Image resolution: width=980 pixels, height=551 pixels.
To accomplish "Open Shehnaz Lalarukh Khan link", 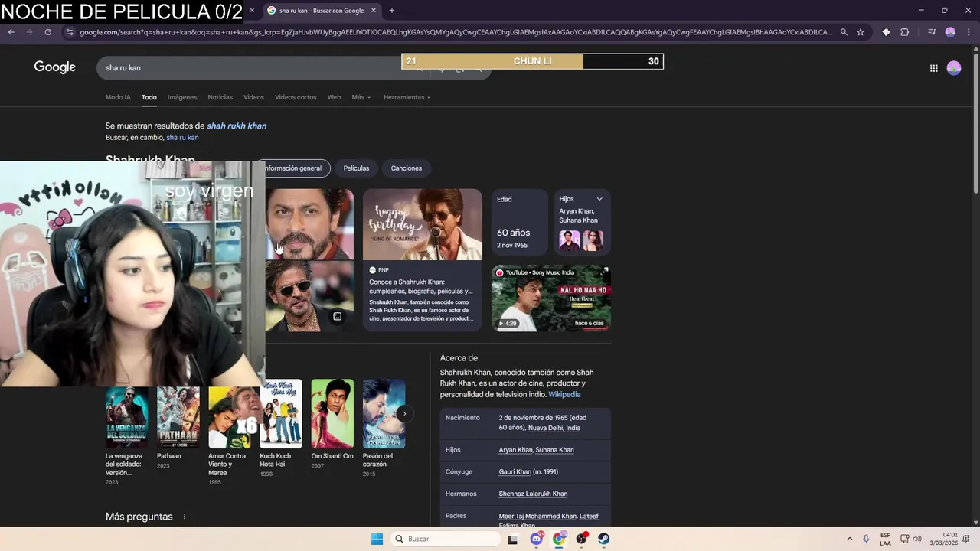I will point(533,494).
